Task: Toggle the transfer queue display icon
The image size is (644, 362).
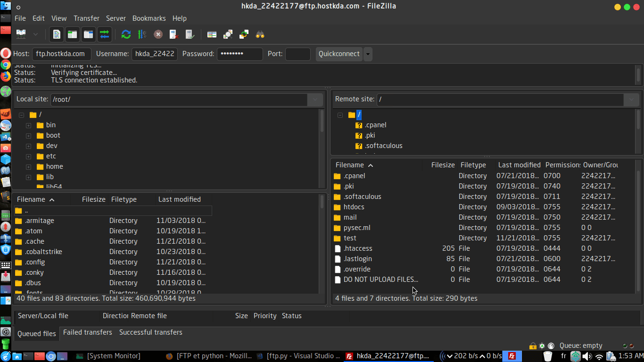Action: pos(104,34)
